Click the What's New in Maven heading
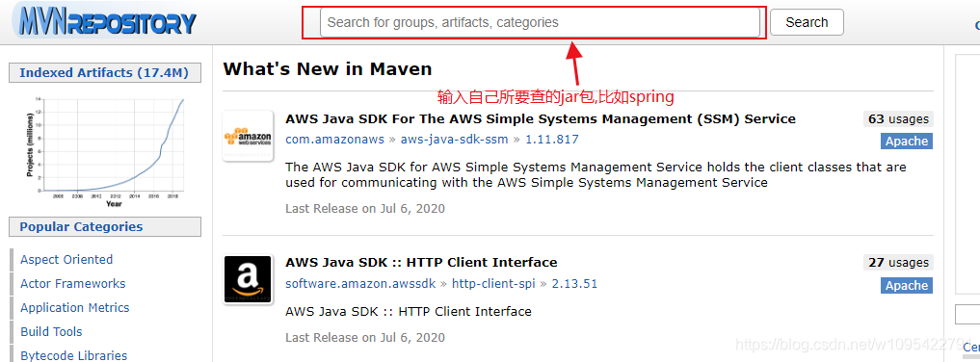Image resolution: width=980 pixels, height=362 pixels. [328, 68]
